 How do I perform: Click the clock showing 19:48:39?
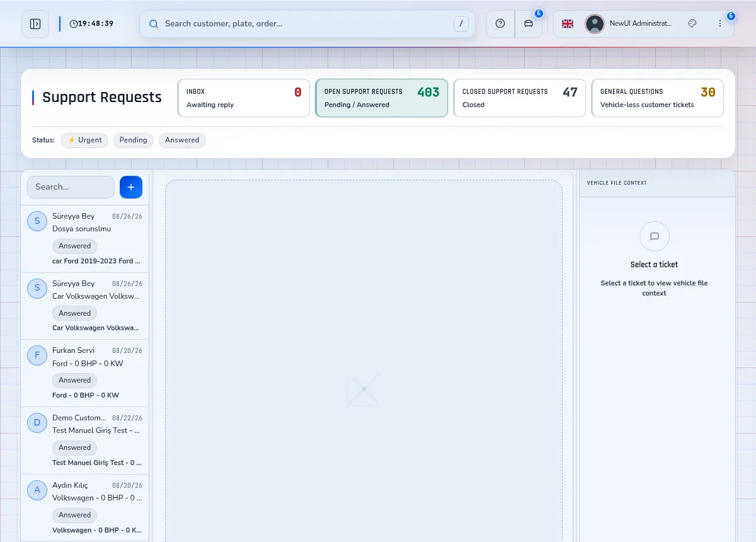[x=91, y=24]
